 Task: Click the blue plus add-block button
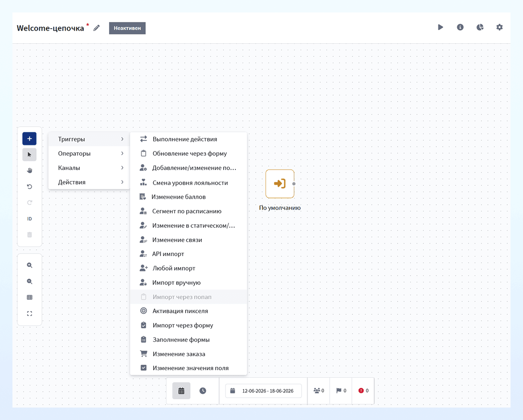29,139
